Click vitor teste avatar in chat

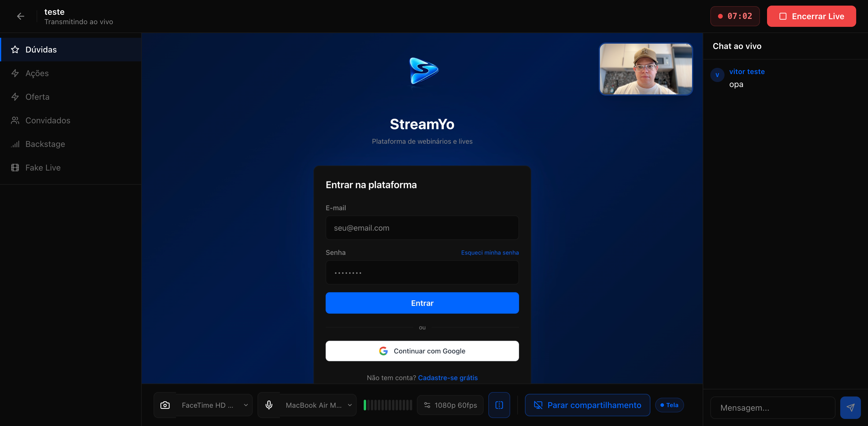tap(717, 75)
